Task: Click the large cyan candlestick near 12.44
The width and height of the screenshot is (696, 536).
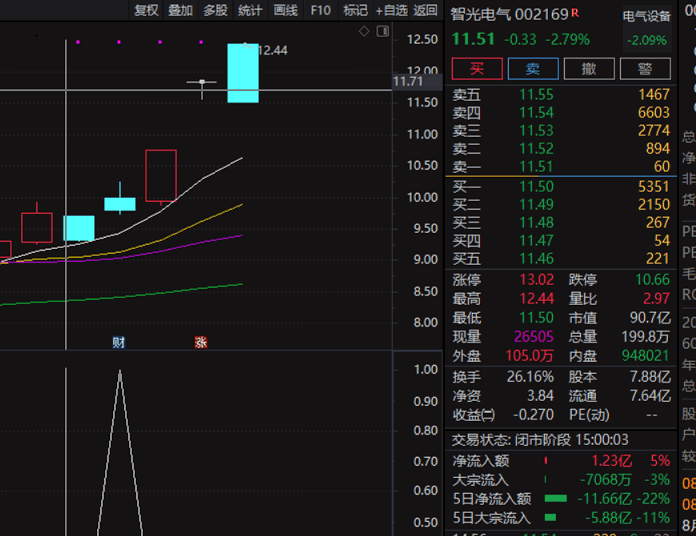Action: pyautogui.click(x=243, y=73)
